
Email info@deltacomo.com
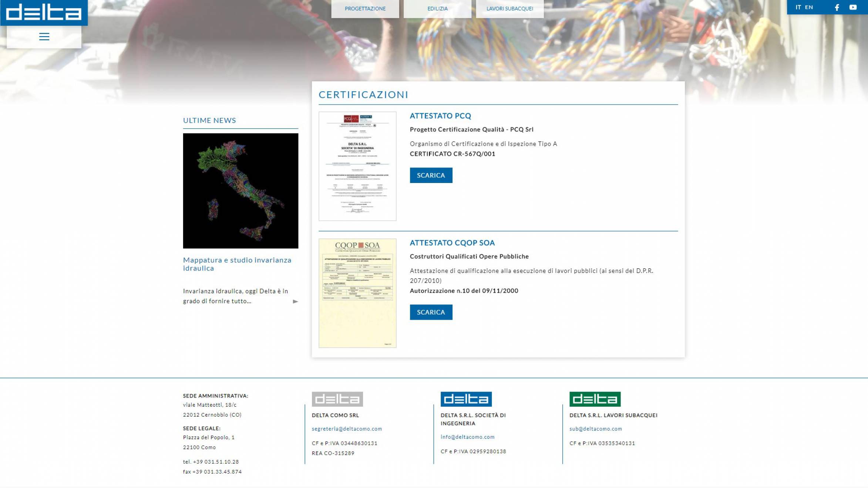[467, 437]
